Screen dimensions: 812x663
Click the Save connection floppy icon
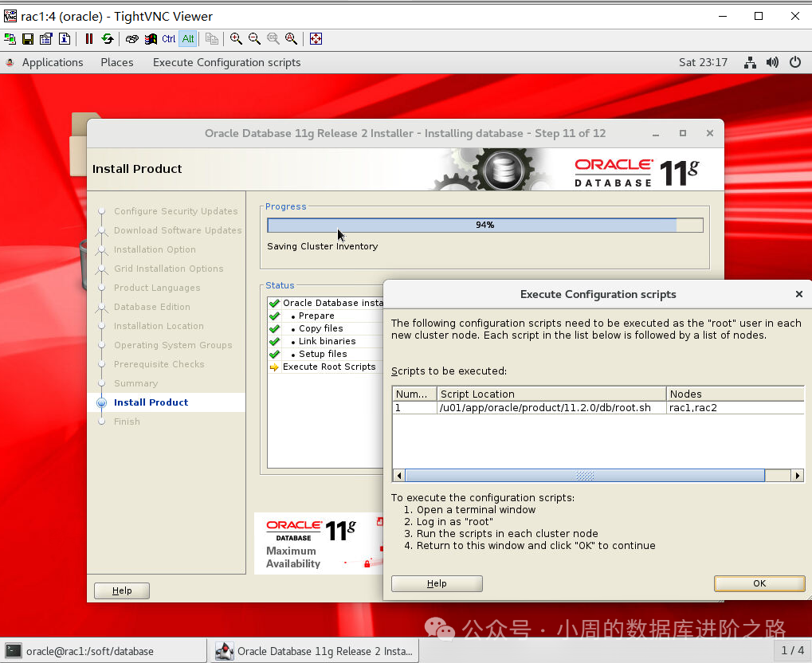[x=28, y=39]
